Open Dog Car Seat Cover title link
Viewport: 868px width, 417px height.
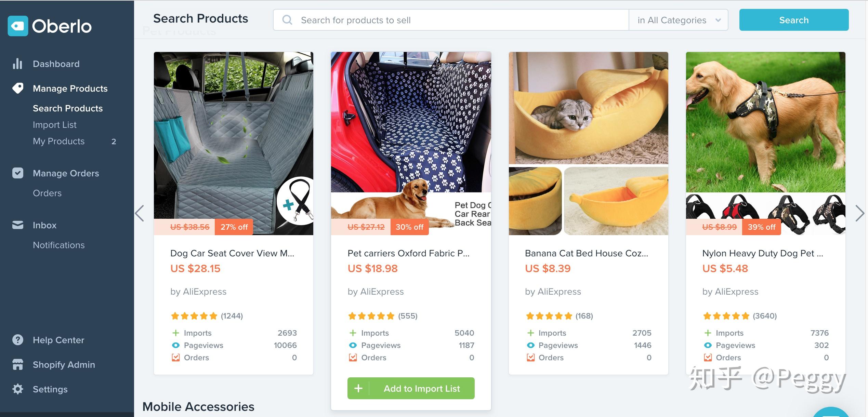232,253
